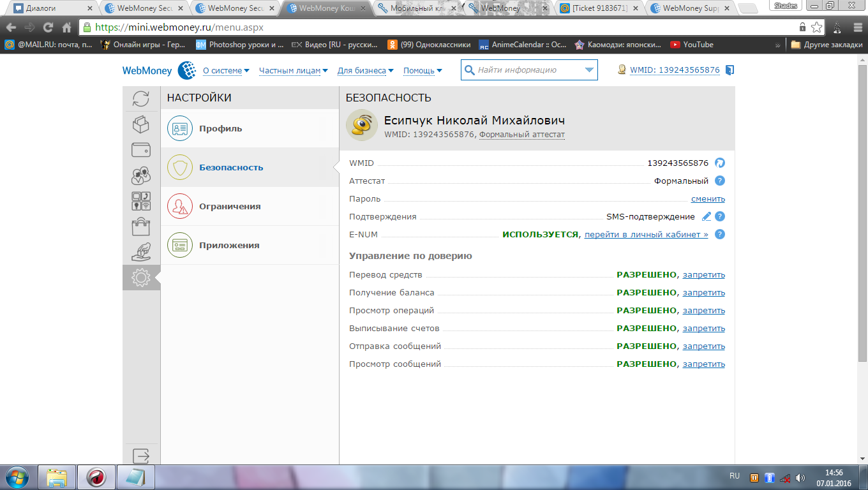
Task: Open the hand-with-coin loans icon in sidebar
Action: point(141,252)
